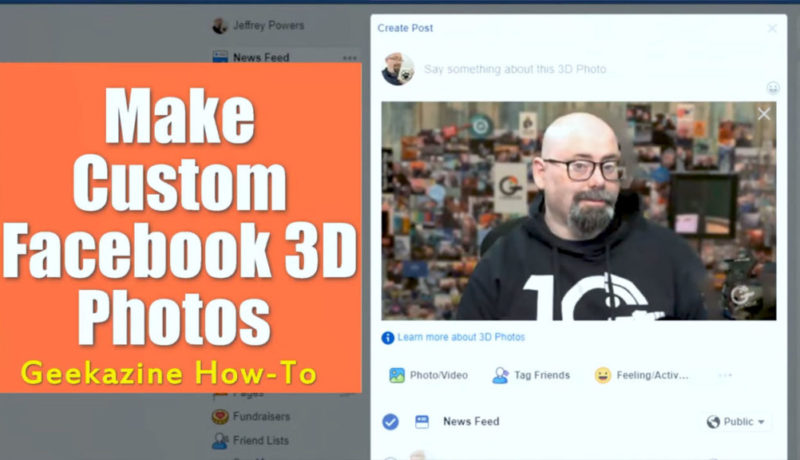Click the Feeling/Activity smiley icon
The height and width of the screenshot is (460, 800).
603,375
